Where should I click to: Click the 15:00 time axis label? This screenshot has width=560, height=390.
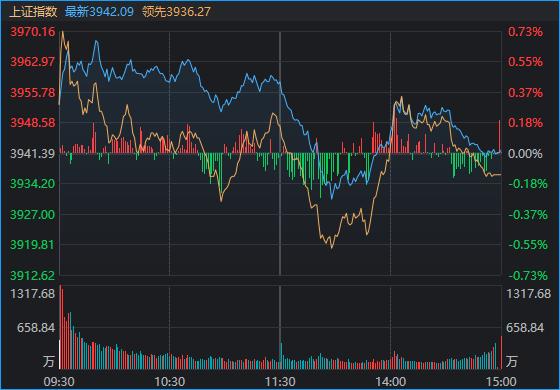501,382
